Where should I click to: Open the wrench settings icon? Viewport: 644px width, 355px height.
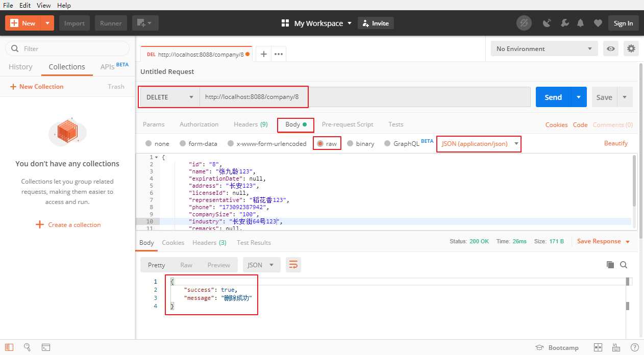[x=564, y=23]
